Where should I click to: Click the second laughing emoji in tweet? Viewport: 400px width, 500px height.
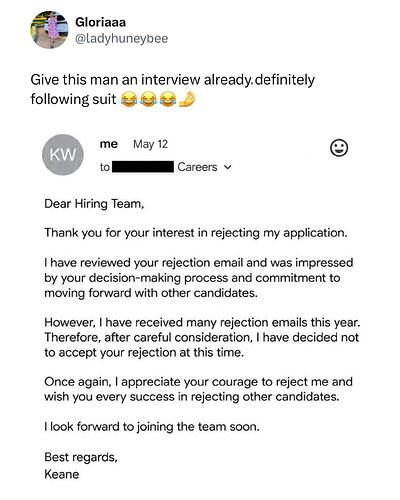pyautogui.click(x=148, y=99)
